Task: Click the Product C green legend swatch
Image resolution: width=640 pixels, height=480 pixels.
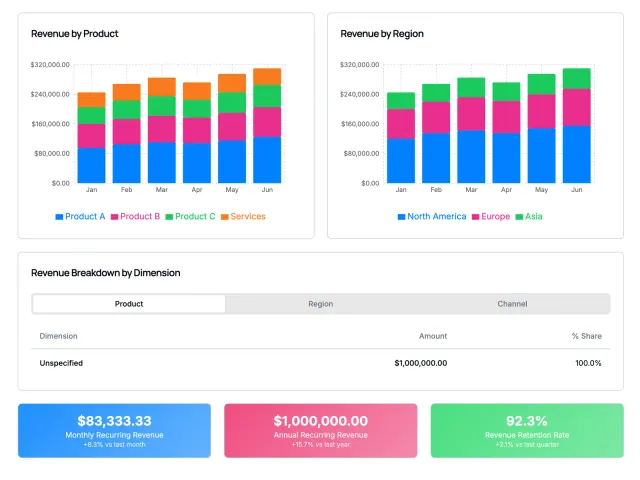Action: coord(169,217)
